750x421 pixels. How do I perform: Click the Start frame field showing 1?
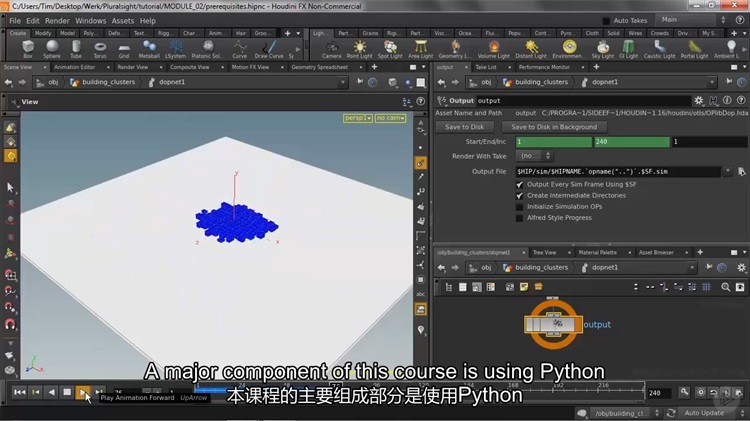tap(553, 142)
